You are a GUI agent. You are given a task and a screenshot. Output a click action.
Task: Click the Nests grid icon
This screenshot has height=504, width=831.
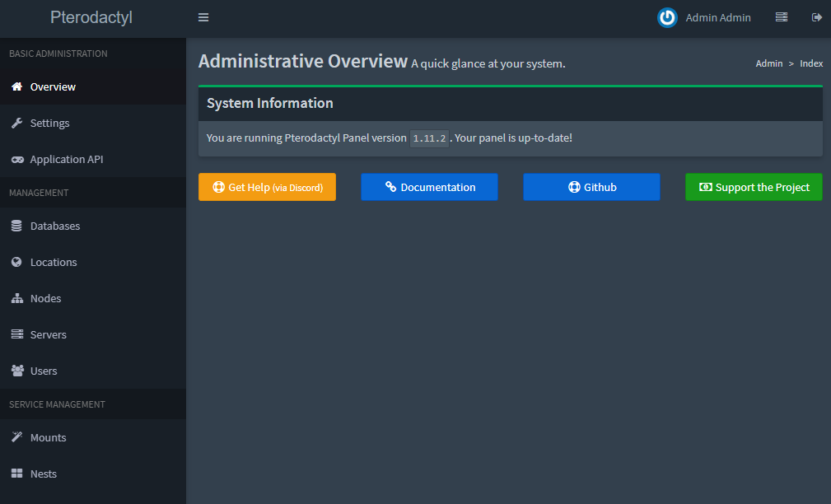17,474
